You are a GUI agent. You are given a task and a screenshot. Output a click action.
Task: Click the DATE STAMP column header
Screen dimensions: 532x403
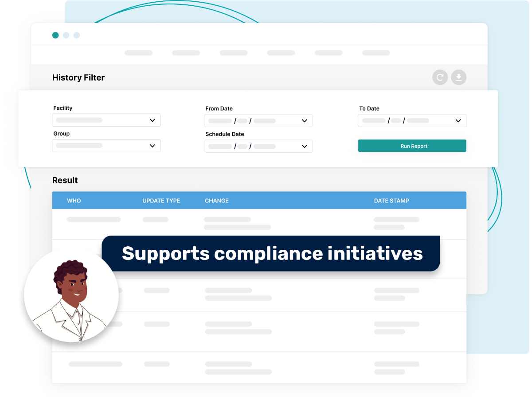point(391,201)
